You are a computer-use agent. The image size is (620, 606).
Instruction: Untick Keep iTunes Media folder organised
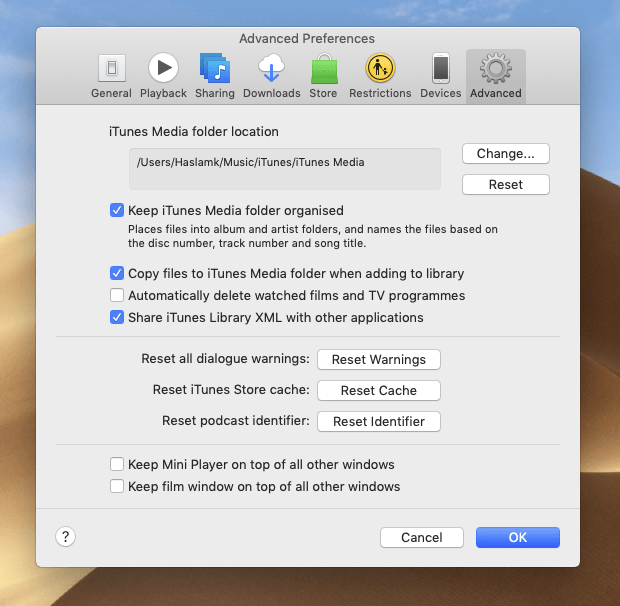tap(117, 210)
